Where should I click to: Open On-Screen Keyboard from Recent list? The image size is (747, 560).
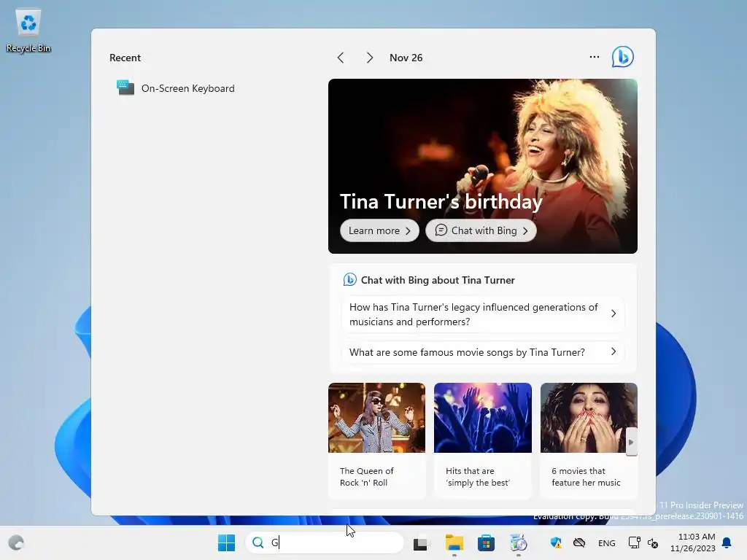pyautogui.click(x=177, y=88)
